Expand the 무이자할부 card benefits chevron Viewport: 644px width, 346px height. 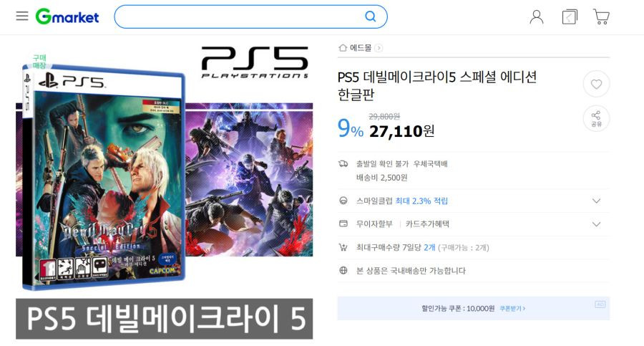tap(596, 224)
